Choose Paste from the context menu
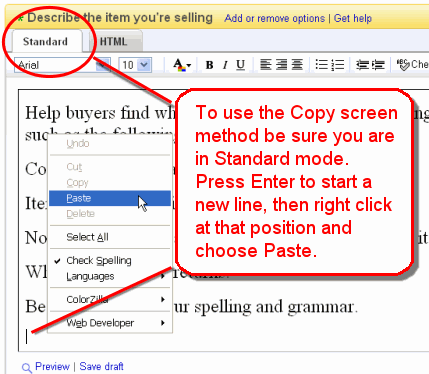Image resolution: width=429 pixels, height=374 pixels. [x=110, y=198]
